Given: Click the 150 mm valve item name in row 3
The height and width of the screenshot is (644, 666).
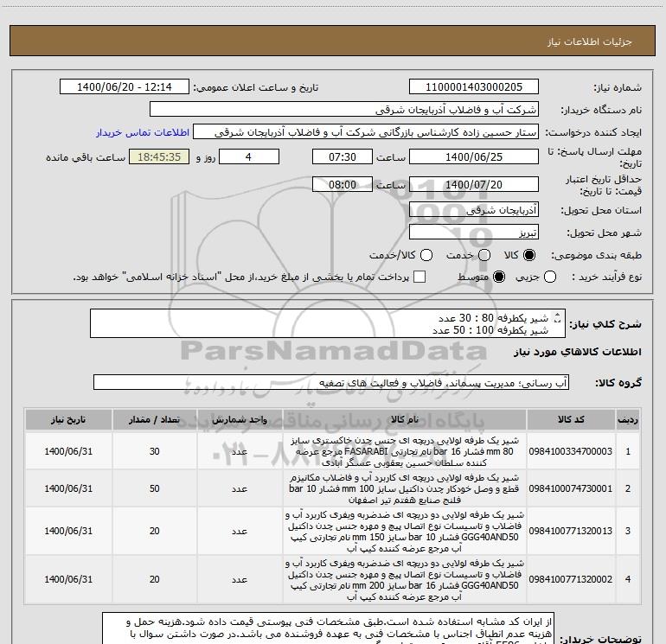Looking at the screenshot, I should (405, 531).
